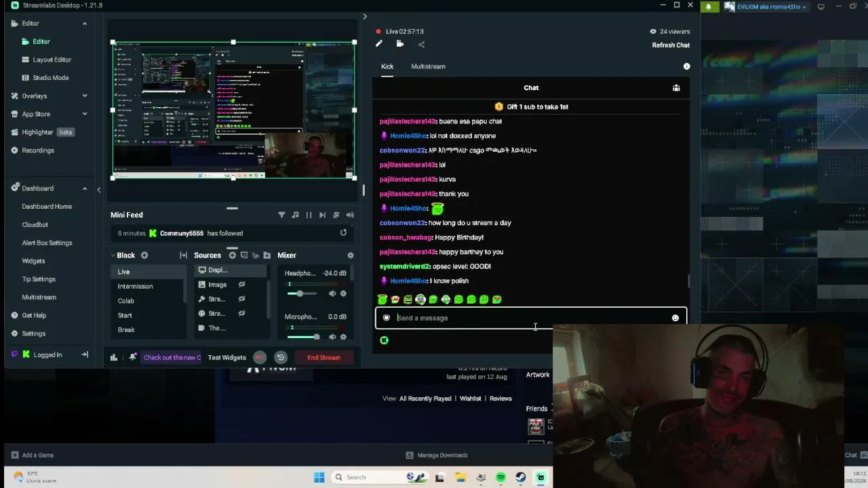
Task: Click Test Widgets button
Action: 226,357
